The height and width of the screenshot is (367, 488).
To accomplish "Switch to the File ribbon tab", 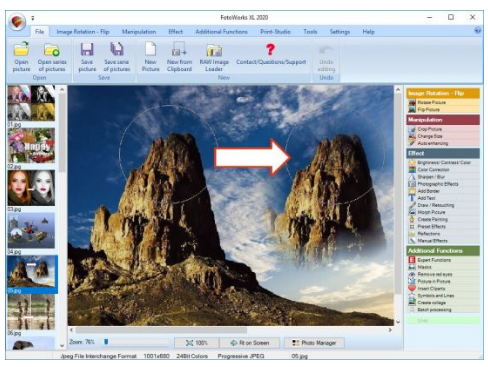I will [x=39, y=32].
